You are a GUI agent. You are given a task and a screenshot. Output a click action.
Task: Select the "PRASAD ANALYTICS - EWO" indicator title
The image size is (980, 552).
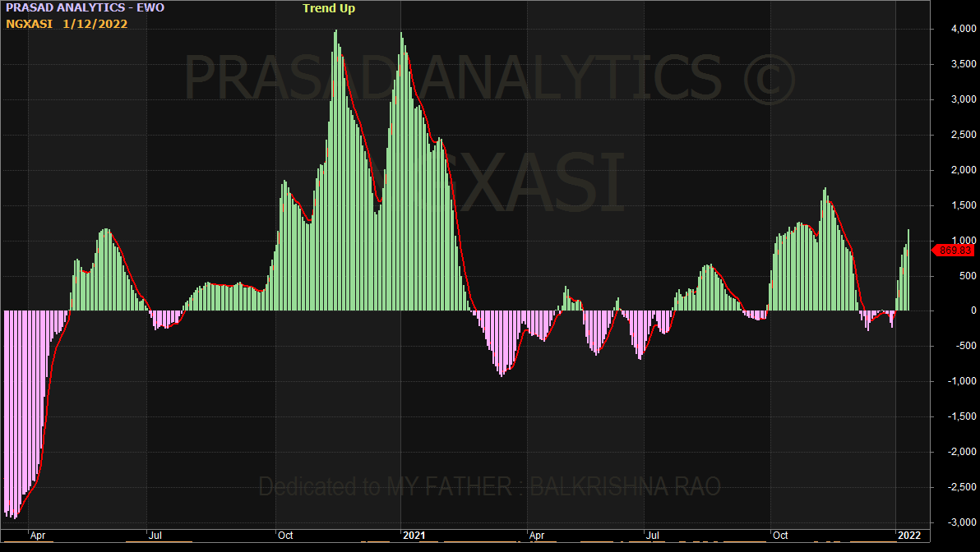pos(85,8)
